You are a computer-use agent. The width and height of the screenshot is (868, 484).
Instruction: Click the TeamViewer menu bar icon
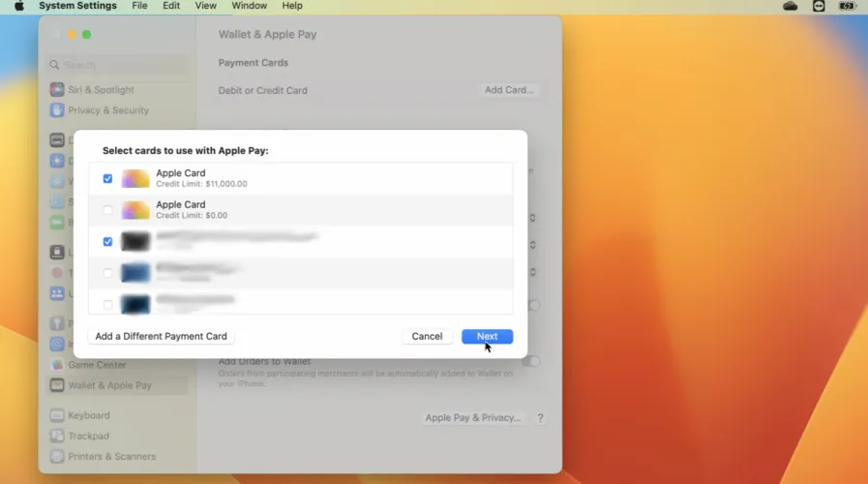pyautogui.click(x=819, y=6)
